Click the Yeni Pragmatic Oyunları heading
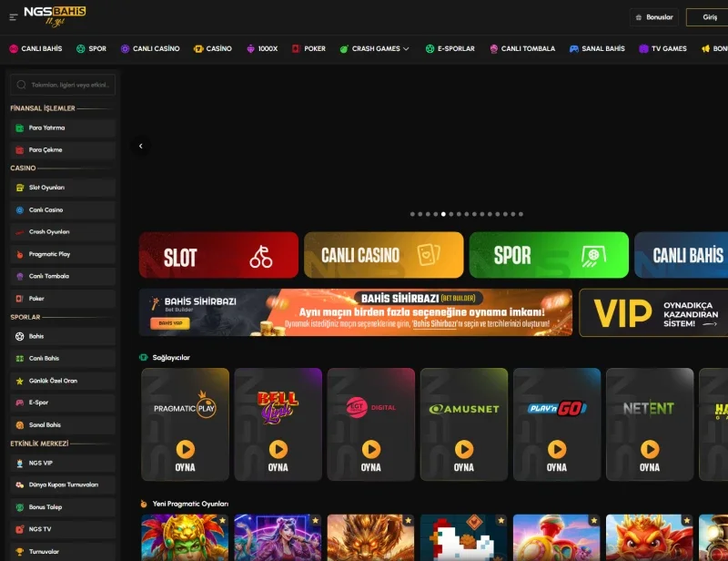Screen dimensions: 728x561 190,504
